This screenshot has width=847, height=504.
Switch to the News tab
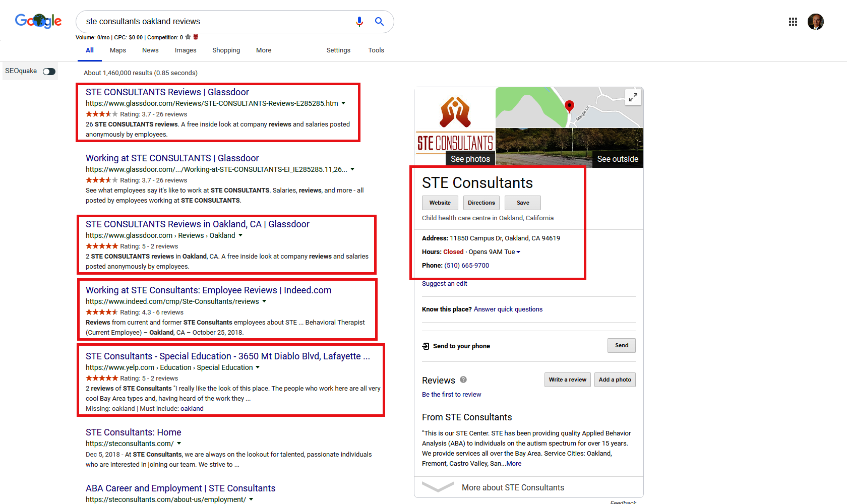coord(150,50)
